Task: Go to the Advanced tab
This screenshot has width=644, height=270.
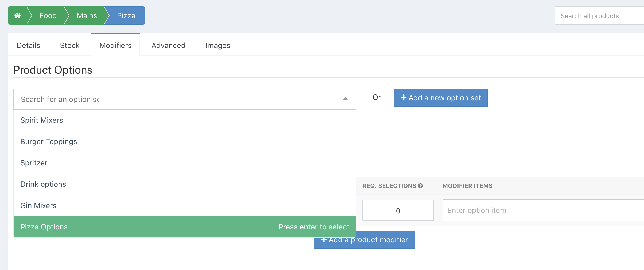Action: point(168,45)
